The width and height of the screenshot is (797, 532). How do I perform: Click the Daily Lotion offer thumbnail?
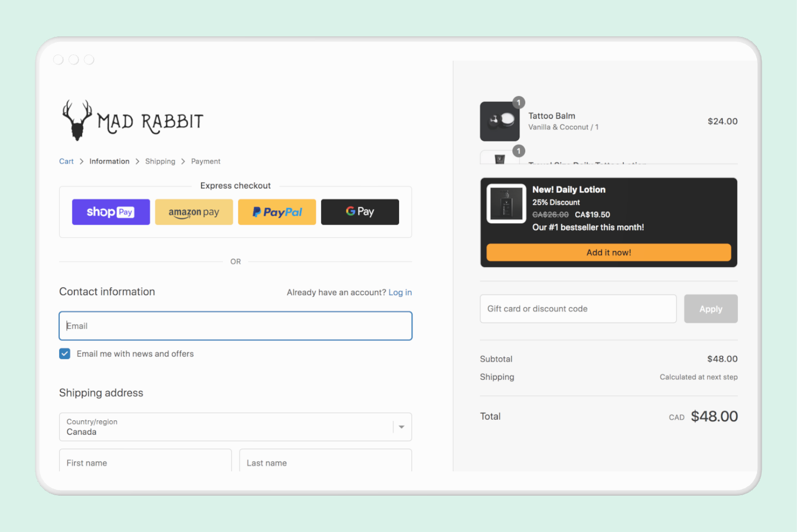[x=507, y=204]
